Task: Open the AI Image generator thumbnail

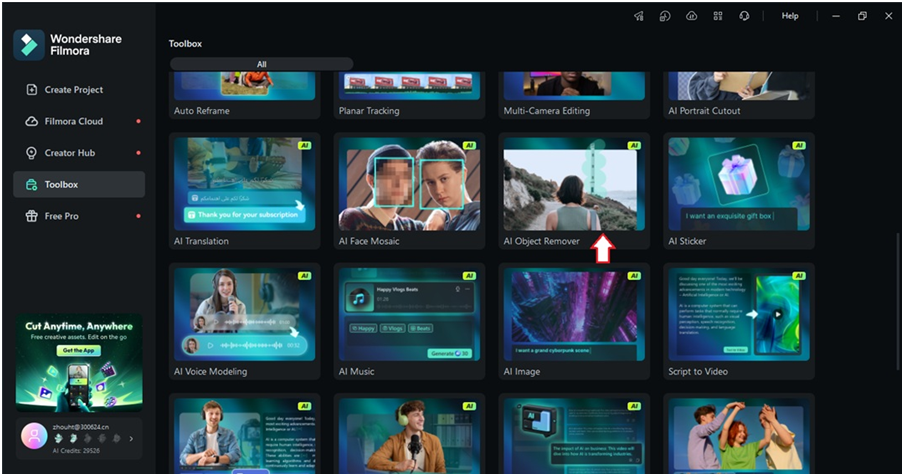Action: pyautogui.click(x=574, y=315)
